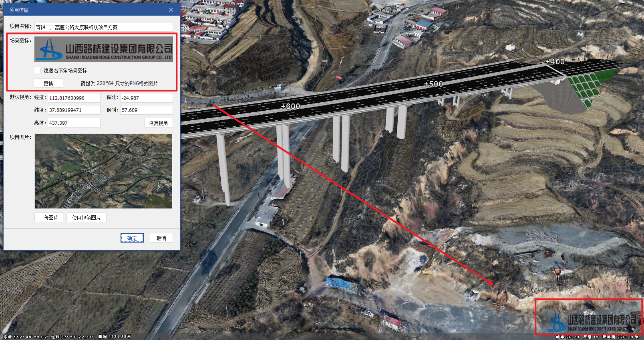Select the +600 station marker on the bridge
Image resolution: width=644 pixels, height=340 pixels.
290,106
